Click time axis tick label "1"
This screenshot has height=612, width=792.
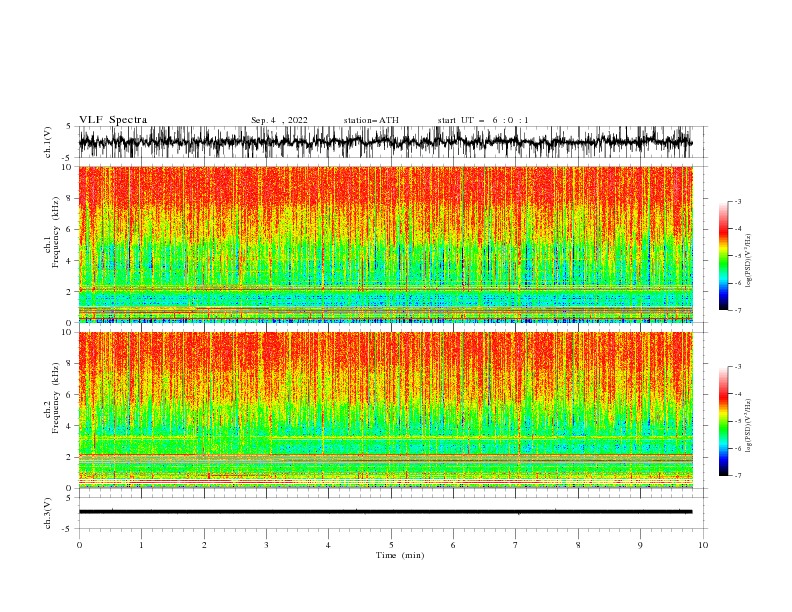(x=141, y=545)
